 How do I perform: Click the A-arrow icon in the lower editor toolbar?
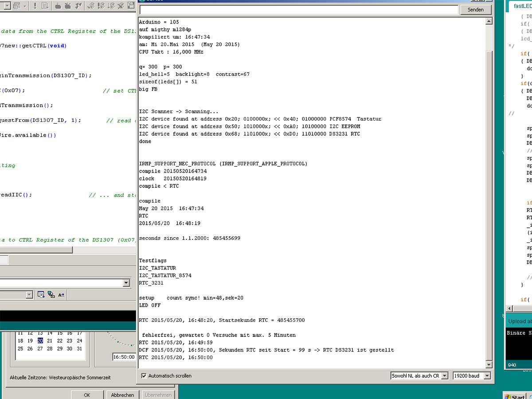(x=61, y=294)
